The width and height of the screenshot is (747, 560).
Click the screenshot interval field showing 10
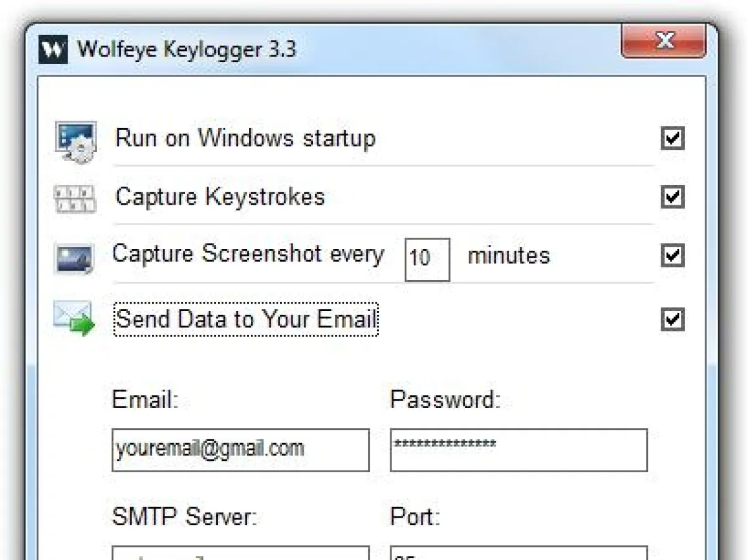tap(427, 259)
